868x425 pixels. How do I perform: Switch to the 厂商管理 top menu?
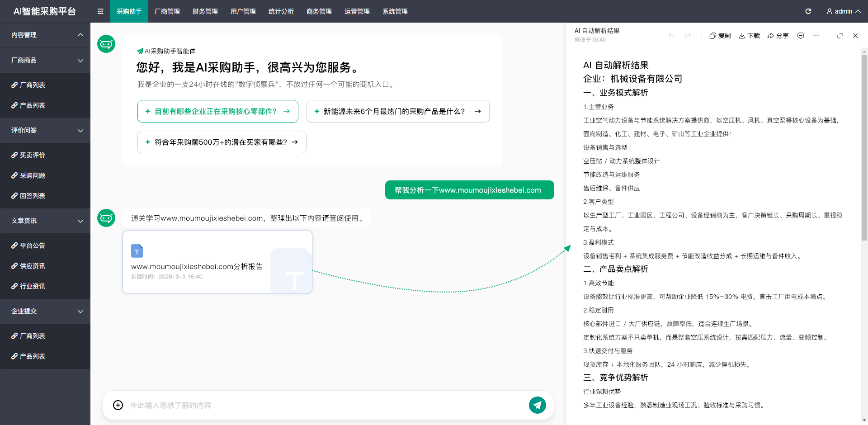click(167, 11)
